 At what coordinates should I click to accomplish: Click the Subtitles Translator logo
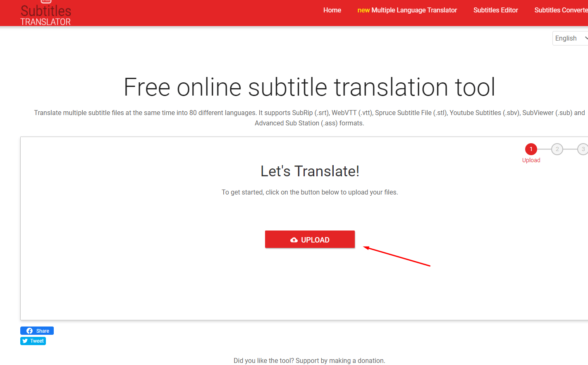click(45, 13)
